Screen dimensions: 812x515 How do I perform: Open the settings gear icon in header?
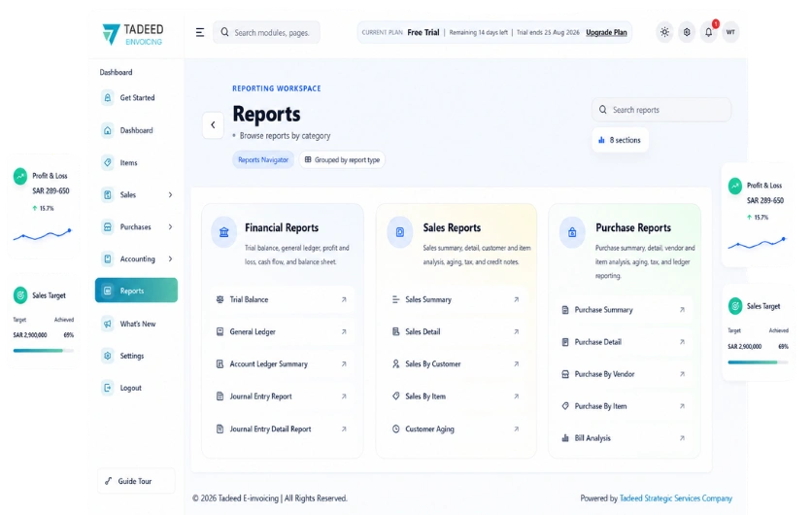[687, 32]
